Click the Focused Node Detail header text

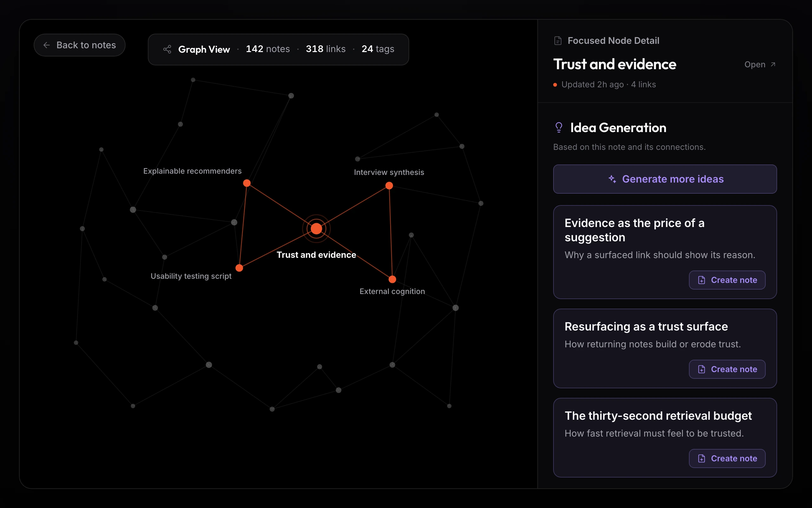613,41
